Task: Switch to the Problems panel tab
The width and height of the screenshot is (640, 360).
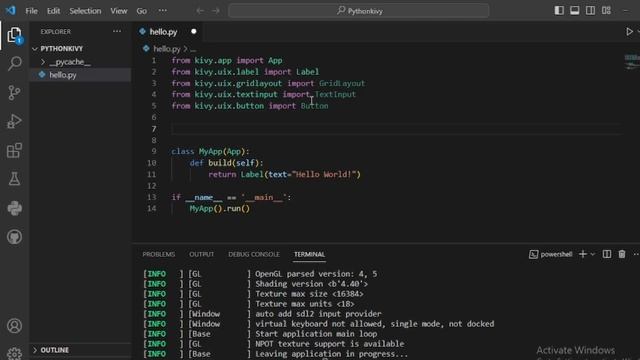Action: [159, 254]
